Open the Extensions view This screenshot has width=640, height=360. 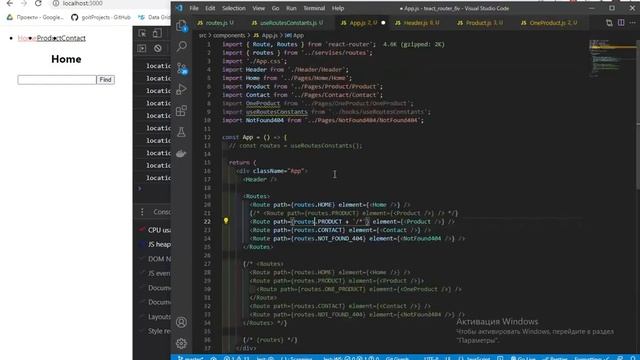[x=181, y=111]
